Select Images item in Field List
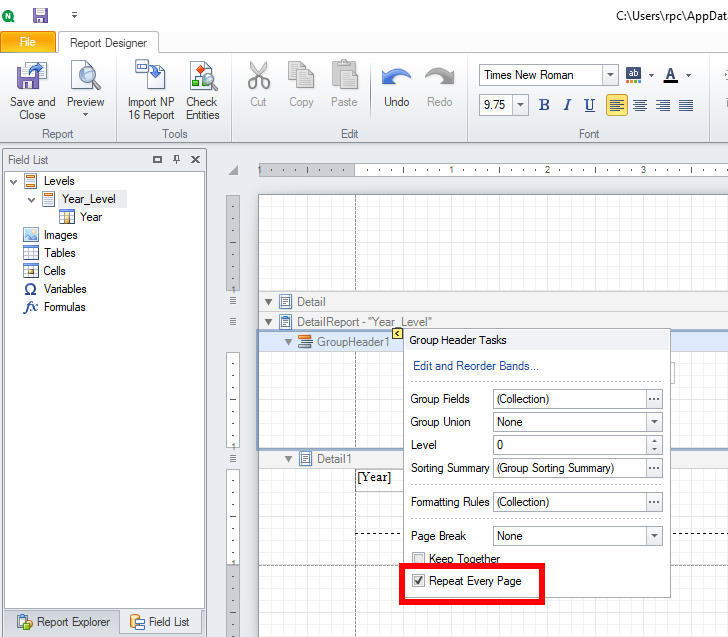This screenshot has height=637, width=728. (x=60, y=235)
